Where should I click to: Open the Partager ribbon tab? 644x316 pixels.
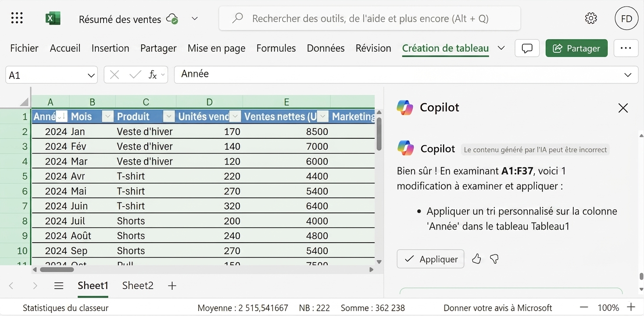(158, 48)
